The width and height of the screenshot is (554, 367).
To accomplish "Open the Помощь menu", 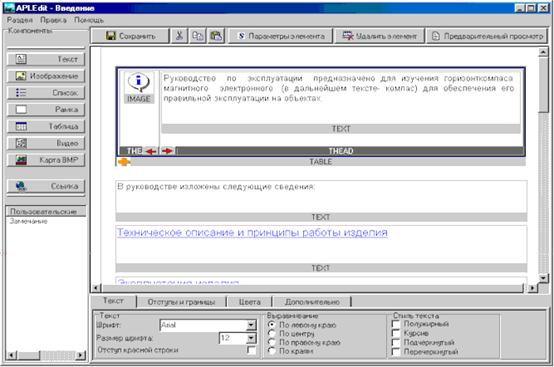I will click(89, 20).
